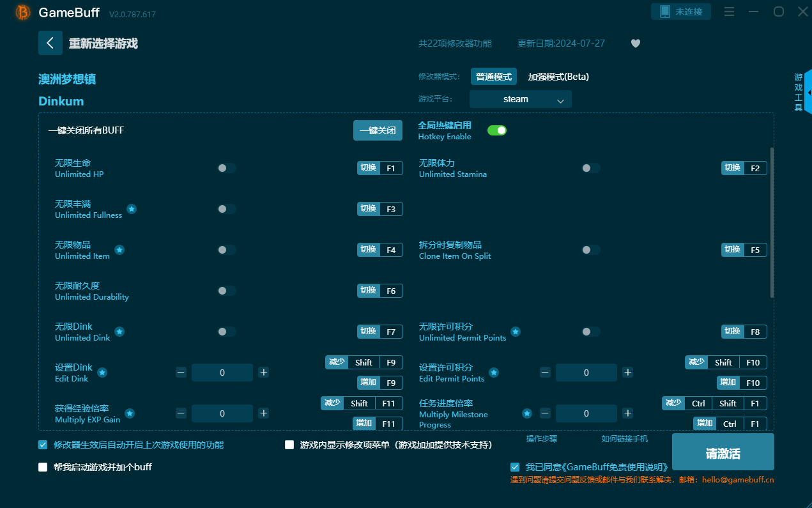
Task: Enable Unlimited HP toggle
Action: click(226, 168)
